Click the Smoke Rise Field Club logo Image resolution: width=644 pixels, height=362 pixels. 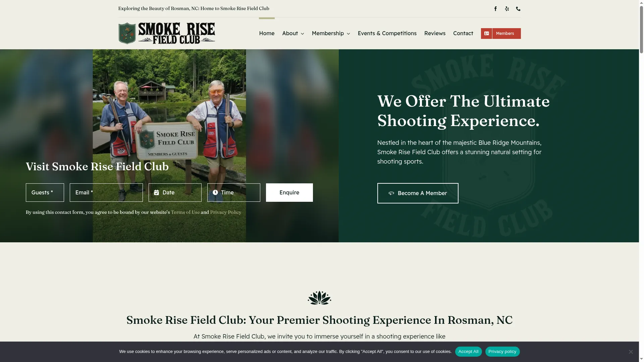coord(167,33)
